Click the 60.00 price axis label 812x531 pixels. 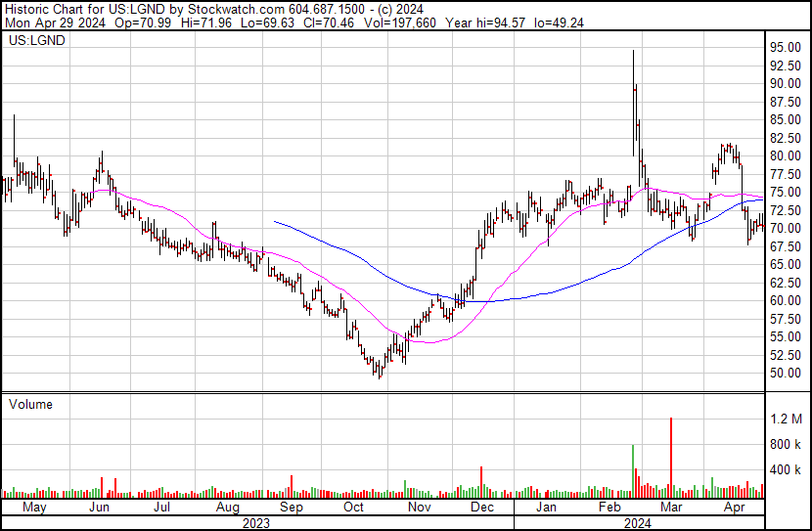786,300
